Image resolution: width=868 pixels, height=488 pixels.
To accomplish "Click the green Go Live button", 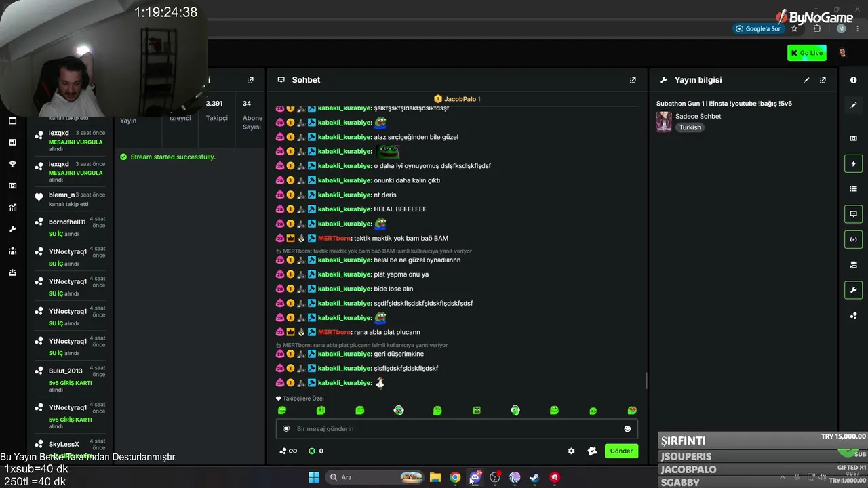I will (806, 53).
